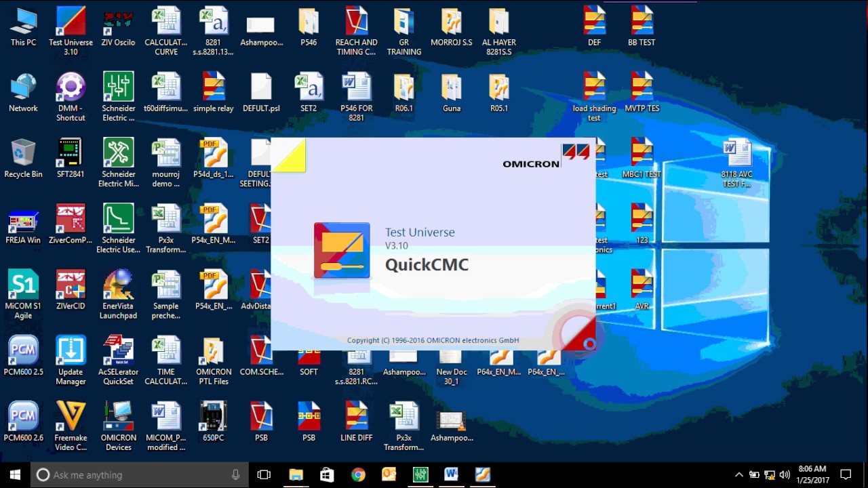Image resolution: width=868 pixels, height=488 pixels.
Task: Open the Network desktop icon
Action: [x=23, y=93]
